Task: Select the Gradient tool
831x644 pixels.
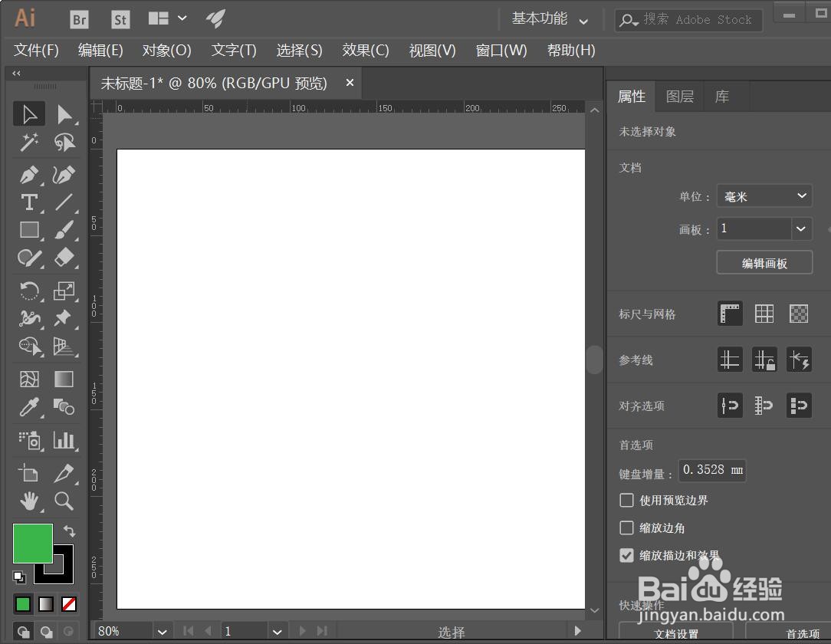Action: 64,379
